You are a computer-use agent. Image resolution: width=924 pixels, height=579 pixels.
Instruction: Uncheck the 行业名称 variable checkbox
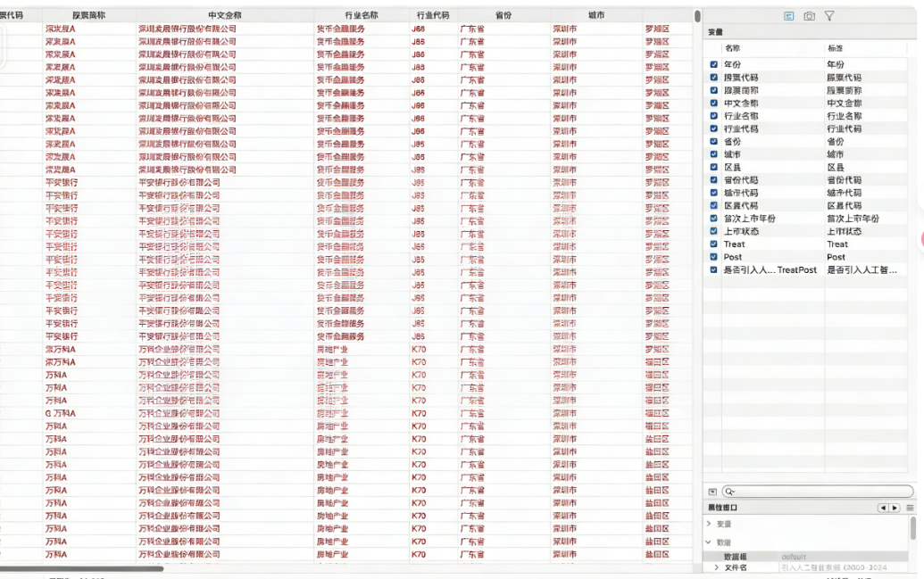click(x=713, y=115)
